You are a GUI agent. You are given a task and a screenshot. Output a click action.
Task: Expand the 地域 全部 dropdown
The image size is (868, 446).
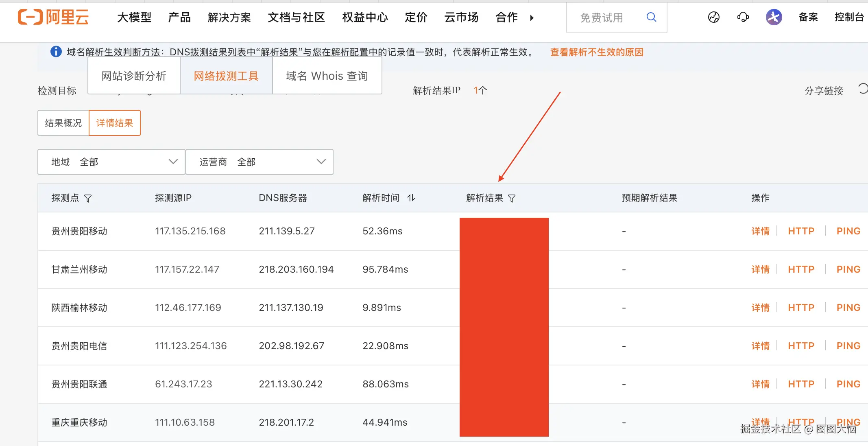point(111,162)
